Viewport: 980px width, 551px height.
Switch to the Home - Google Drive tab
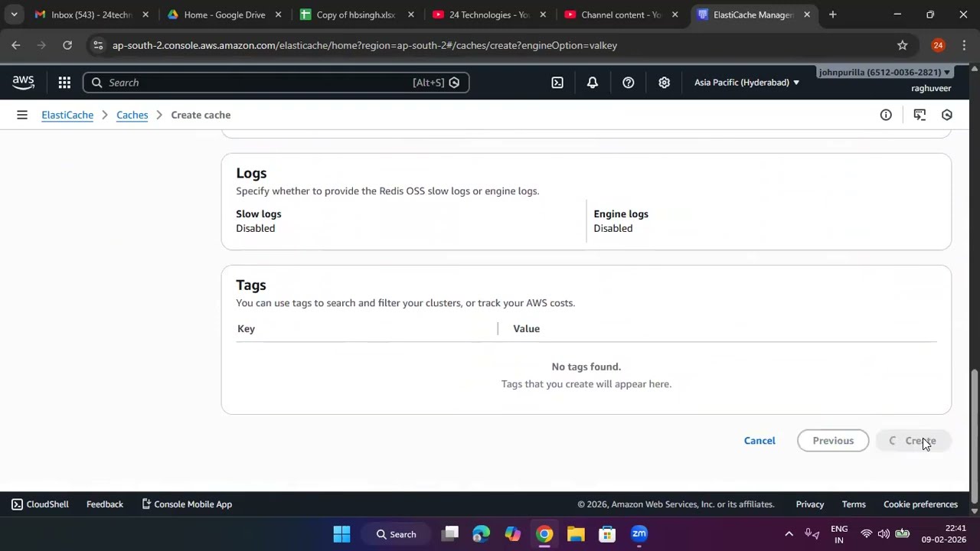[x=224, y=15]
